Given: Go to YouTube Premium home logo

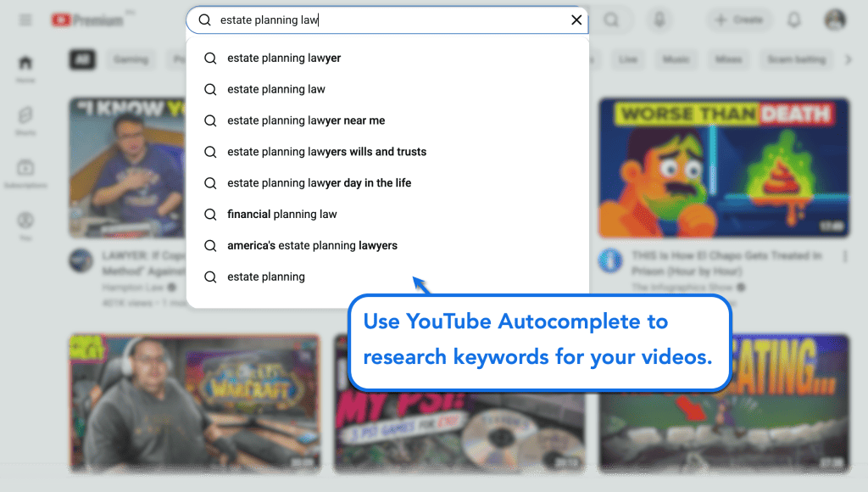Looking at the screenshot, I should [x=87, y=20].
